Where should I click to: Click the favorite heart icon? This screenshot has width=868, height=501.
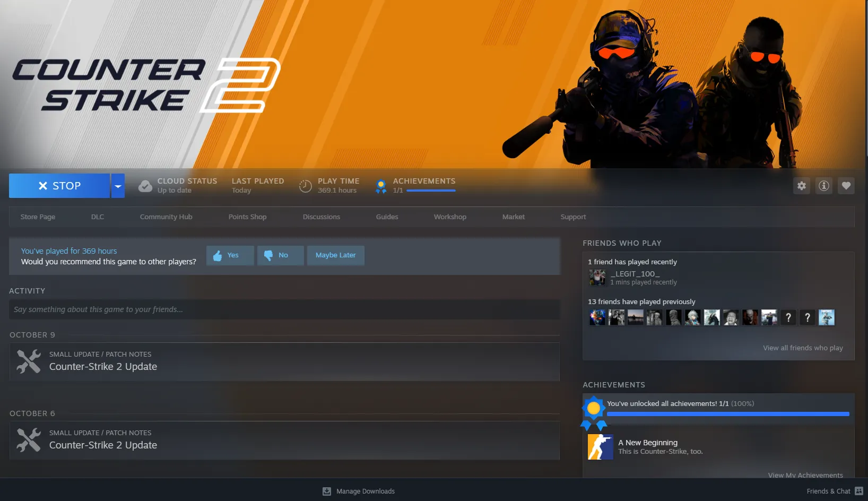pyautogui.click(x=846, y=186)
